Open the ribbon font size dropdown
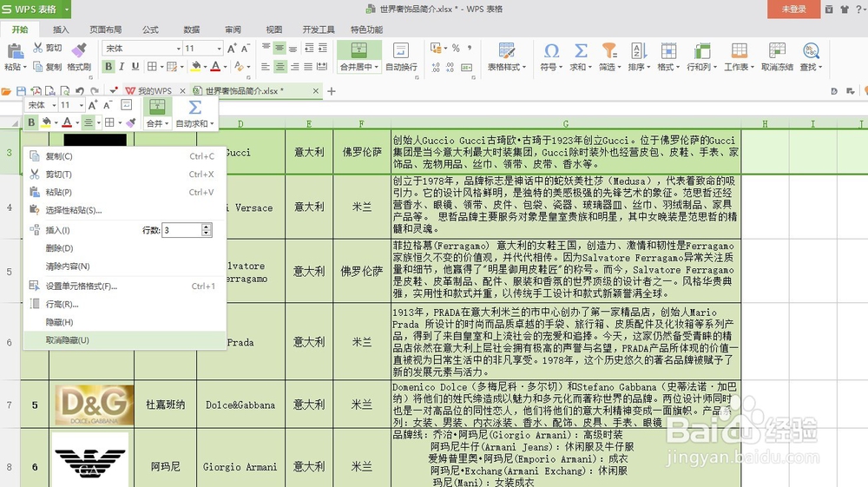The height and width of the screenshot is (487, 868). point(220,49)
